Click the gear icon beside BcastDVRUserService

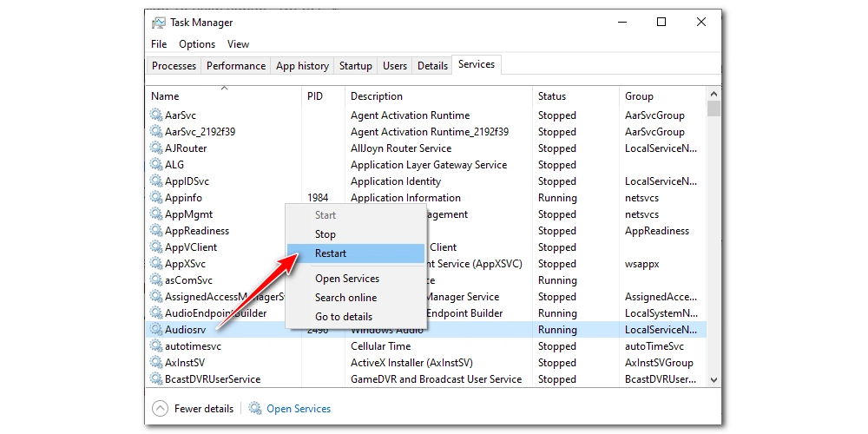coord(156,379)
